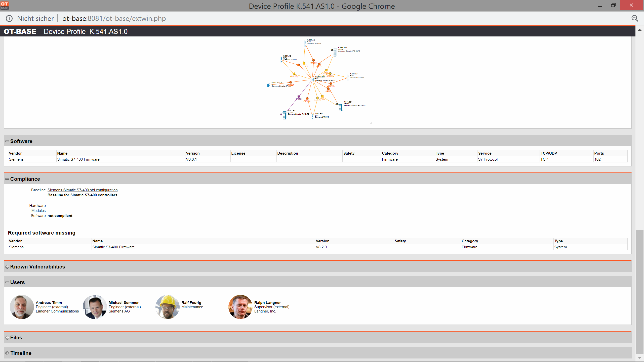
Task: Click Andreas Timm's profile photo
Action: [x=22, y=307]
